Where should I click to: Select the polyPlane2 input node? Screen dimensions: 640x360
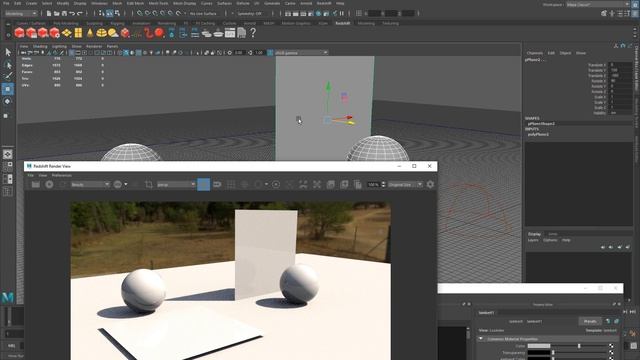tap(538, 134)
